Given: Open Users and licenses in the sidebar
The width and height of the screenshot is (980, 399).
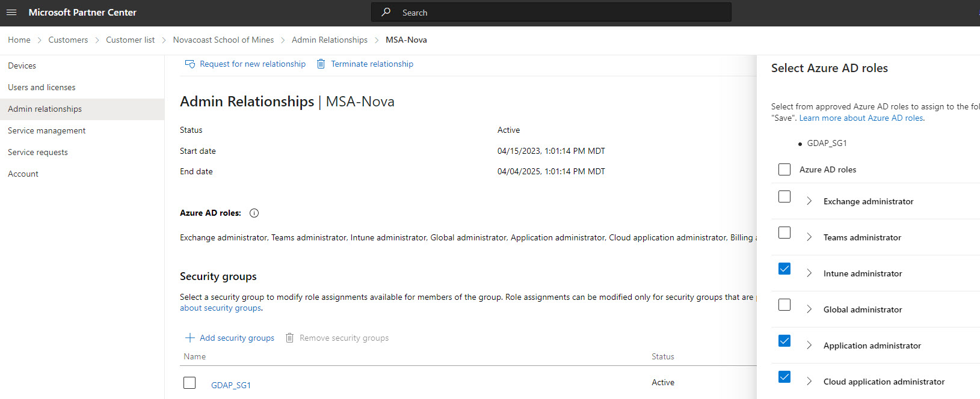Looking at the screenshot, I should pos(82,88).
